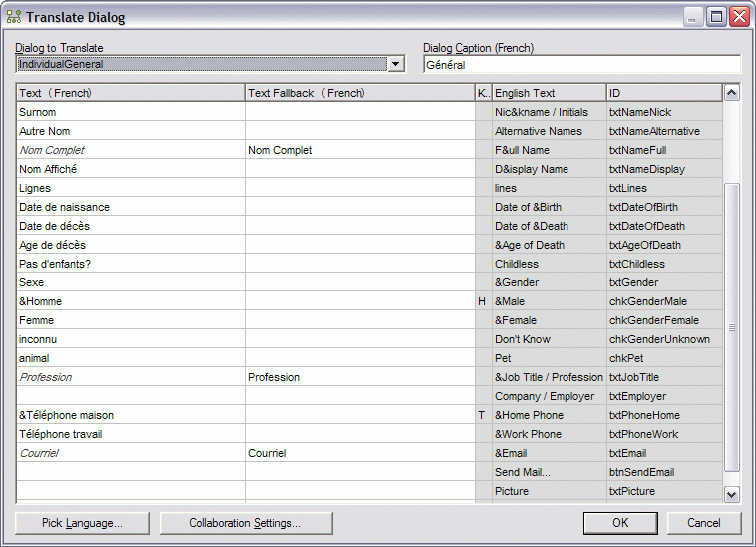756x547 pixels.
Task: Click the btnSendEmail ID cell
Action: [x=664, y=472]
